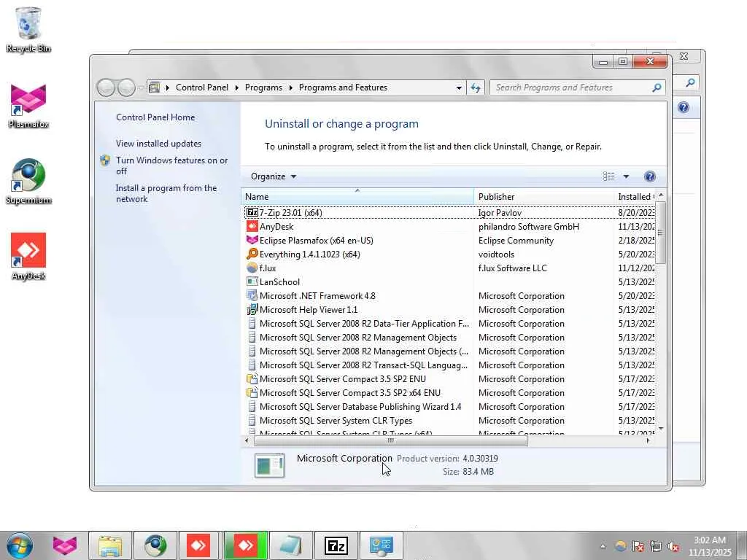Click the Action Center flag tray icon
The height and width of the screenshot is (560, 747).
point(638,546)
